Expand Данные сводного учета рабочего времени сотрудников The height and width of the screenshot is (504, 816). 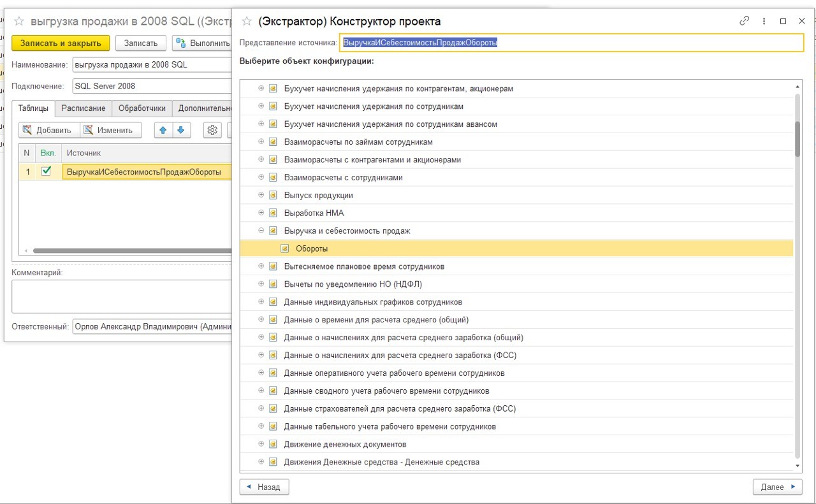[261, 391]
